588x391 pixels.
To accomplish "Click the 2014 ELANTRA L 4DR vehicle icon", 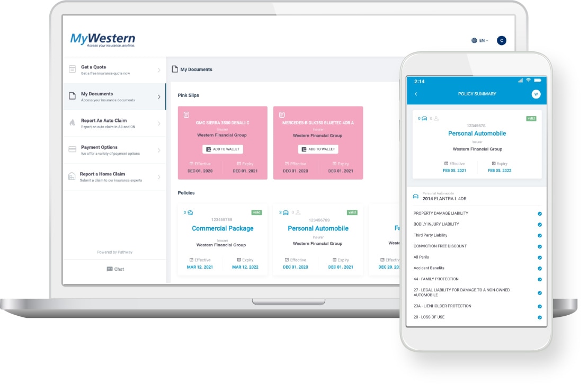I will (x=415, y=197).
